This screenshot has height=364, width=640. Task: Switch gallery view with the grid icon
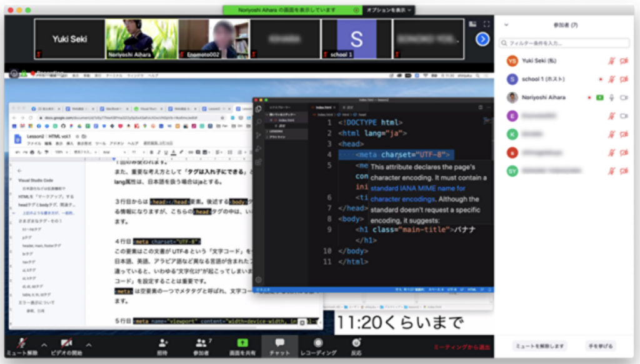pos(472,24)
